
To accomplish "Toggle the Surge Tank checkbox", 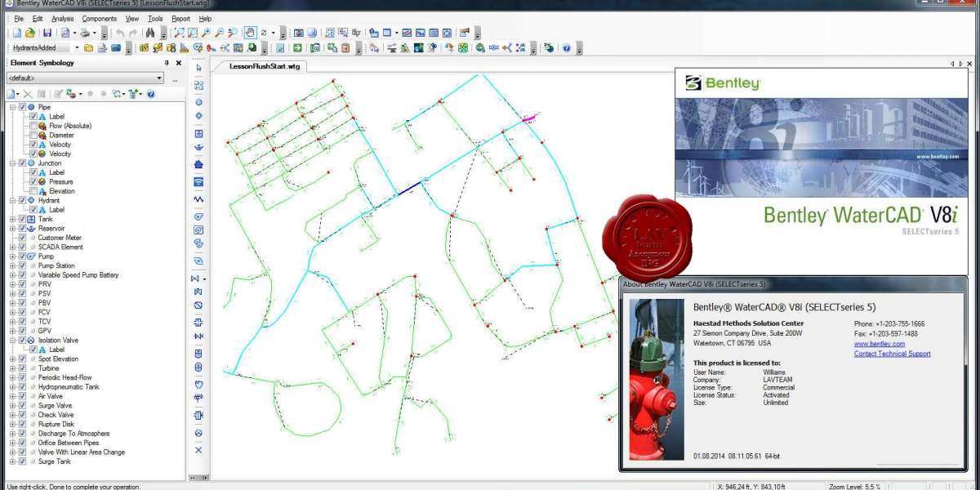I will click(x=22, y=461).
